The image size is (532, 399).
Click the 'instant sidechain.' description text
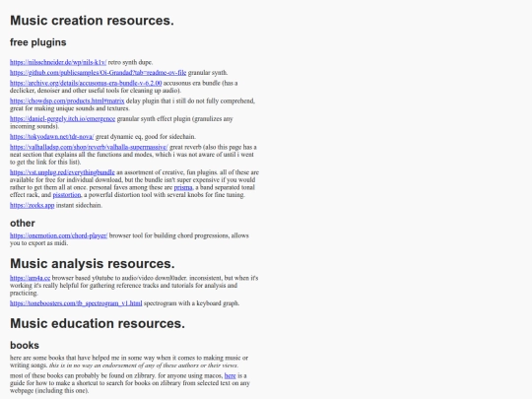[x=79, y=205]
